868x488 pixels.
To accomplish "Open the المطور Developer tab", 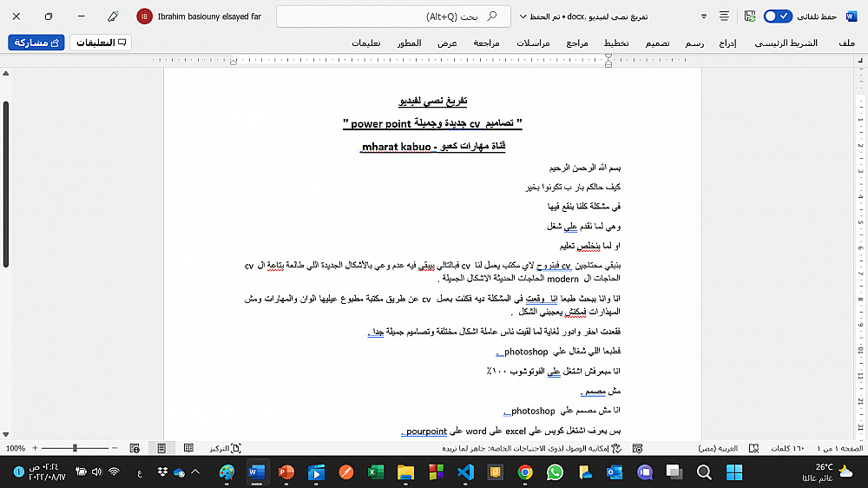I will tap(409, 43).
